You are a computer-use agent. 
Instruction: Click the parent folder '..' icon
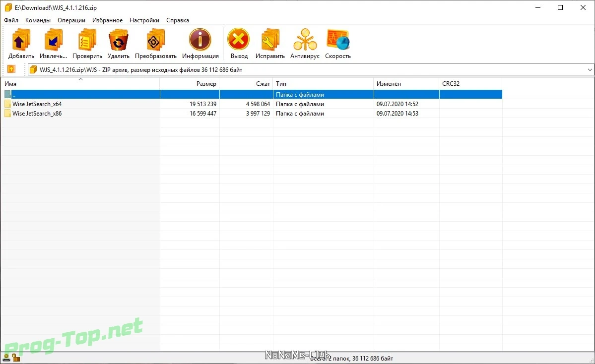click(x=7, y=94)
